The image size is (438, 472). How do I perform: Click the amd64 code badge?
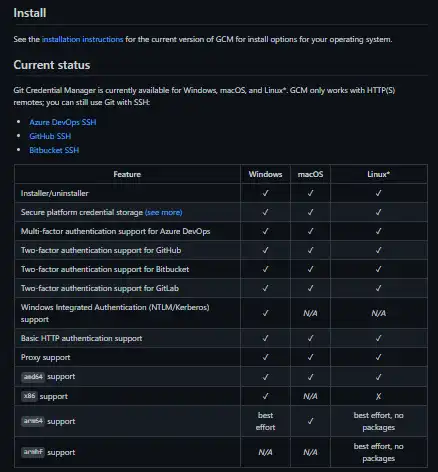(33, 377)
